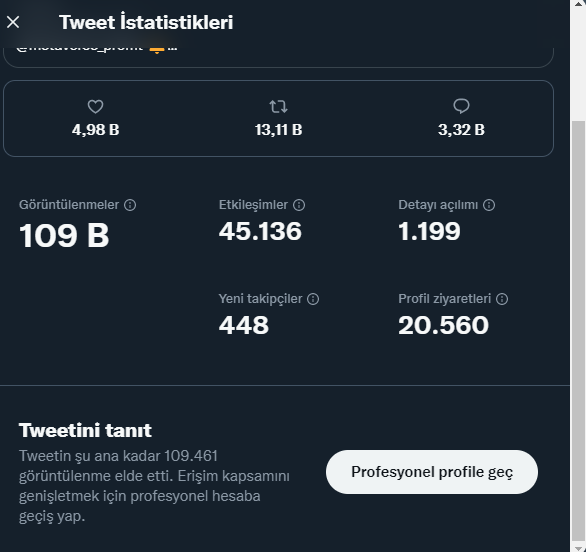Click the 3,32 B replies count
This screenshot has width=586, height=552.
[461, 130]
